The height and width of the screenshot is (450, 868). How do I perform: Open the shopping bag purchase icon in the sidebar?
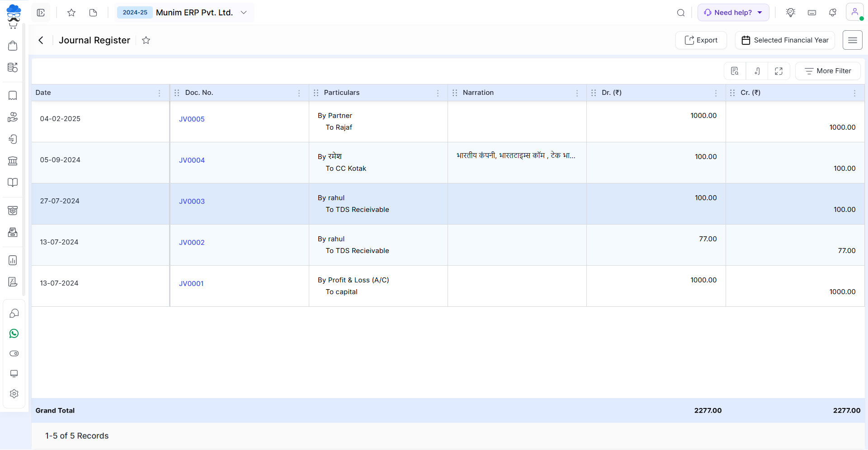tap(13, 46)
